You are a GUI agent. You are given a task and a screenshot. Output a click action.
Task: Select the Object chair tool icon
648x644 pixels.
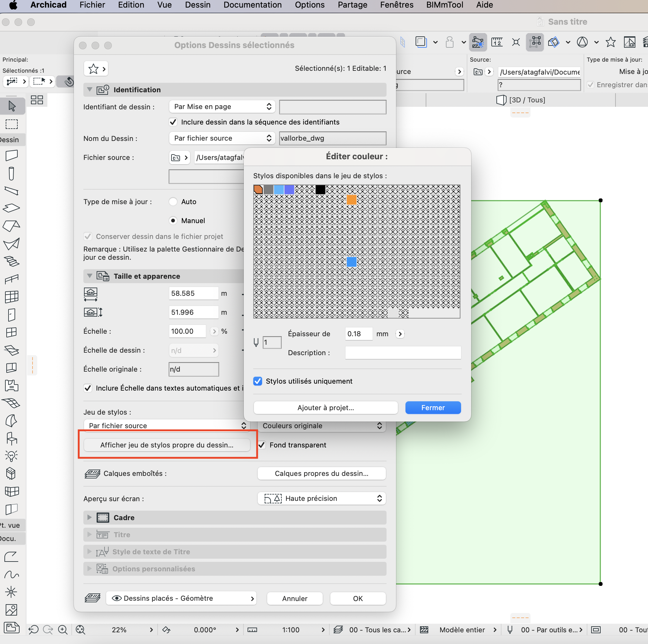pyautogui.click(x=12, y=438)
